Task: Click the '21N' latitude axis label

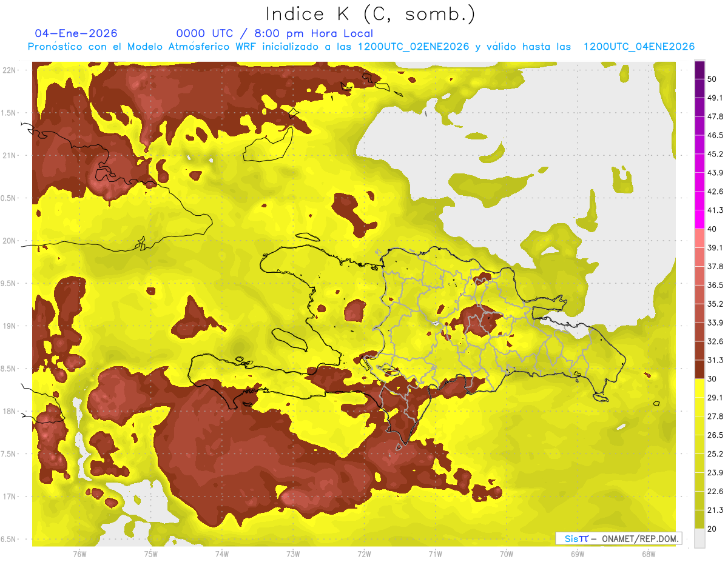Action: click(10, 156)
